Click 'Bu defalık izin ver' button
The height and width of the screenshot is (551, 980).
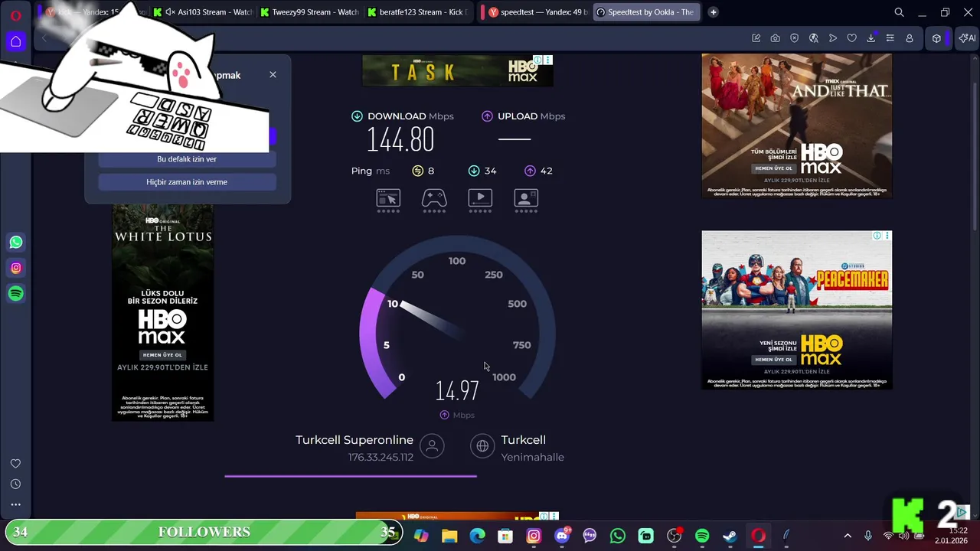click(x=187, y=159)
